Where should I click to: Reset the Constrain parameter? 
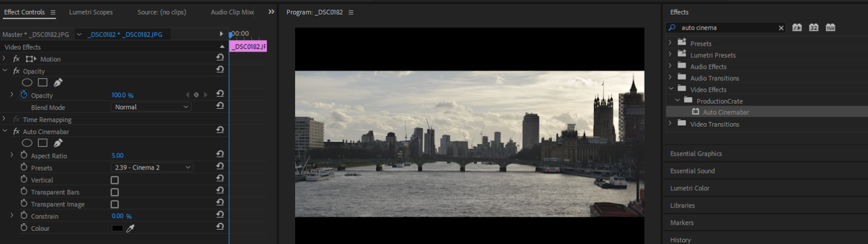coord(220,215)
